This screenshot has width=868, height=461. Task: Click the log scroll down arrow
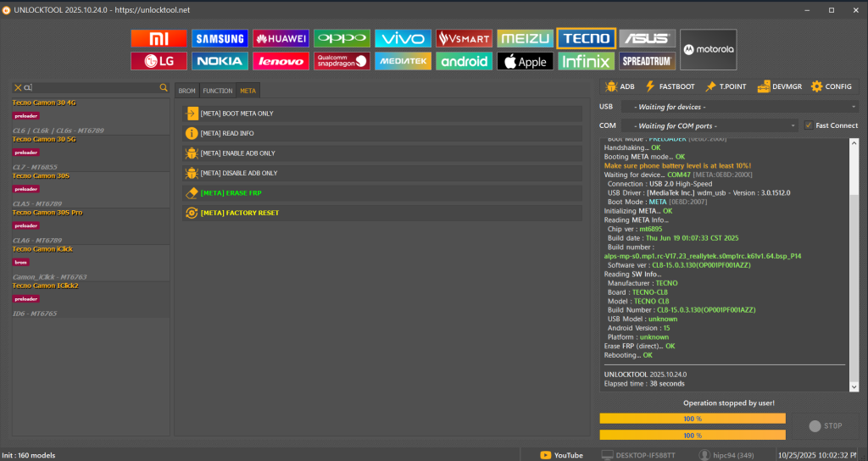pyautogui.click(x=854, y=386)
